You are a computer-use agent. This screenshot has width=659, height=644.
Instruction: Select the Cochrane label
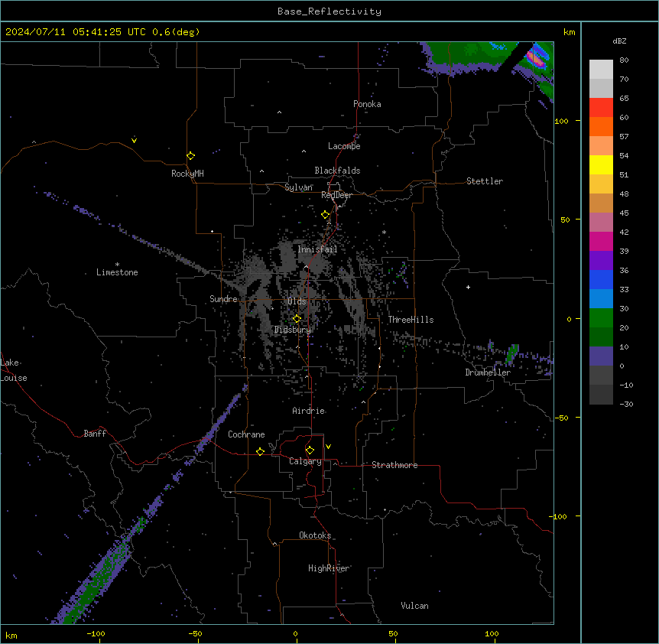tap(246, 434)
